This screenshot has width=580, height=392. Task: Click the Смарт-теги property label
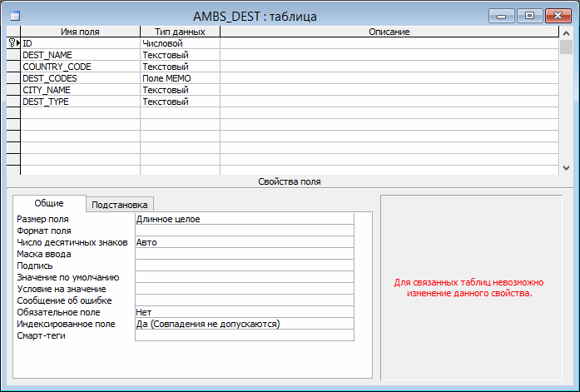click(41, 335)
